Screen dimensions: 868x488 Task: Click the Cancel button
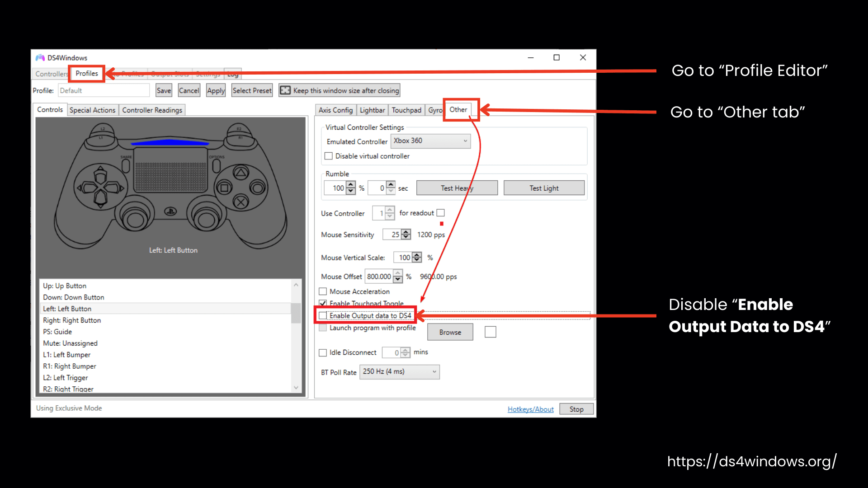(x=189, y=90)
